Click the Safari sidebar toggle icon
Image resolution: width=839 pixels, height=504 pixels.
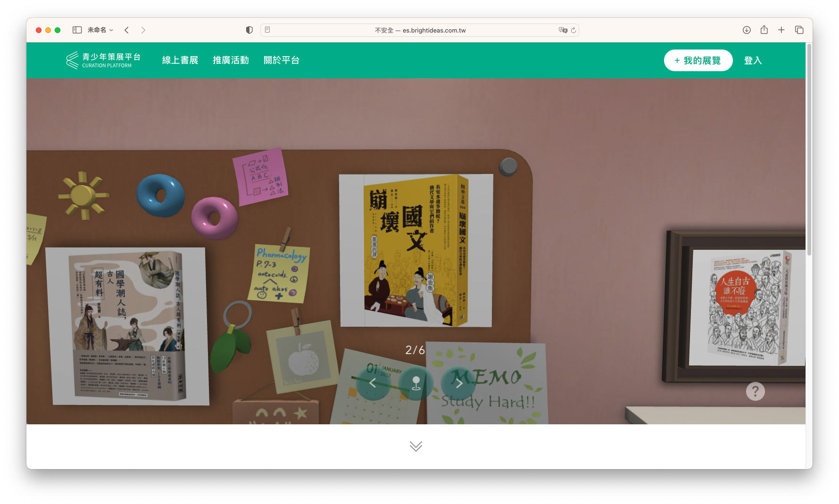pyautogui.click(x=77, y=30)
